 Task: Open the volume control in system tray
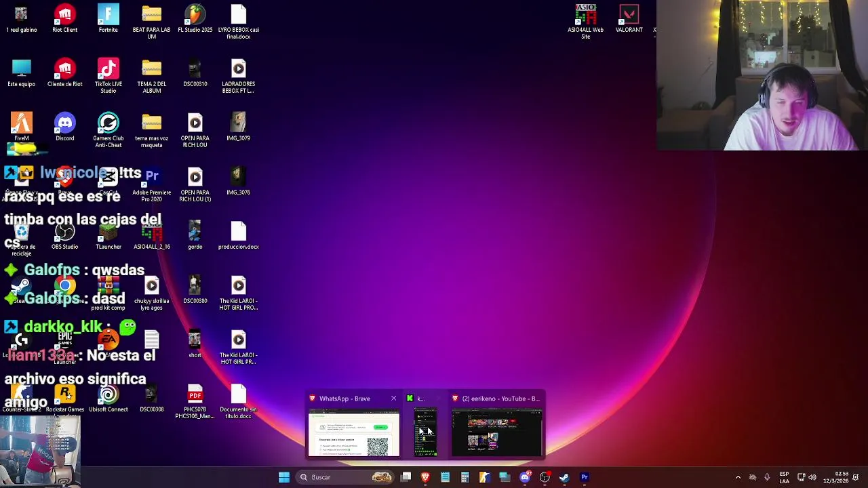coord(812,477)
